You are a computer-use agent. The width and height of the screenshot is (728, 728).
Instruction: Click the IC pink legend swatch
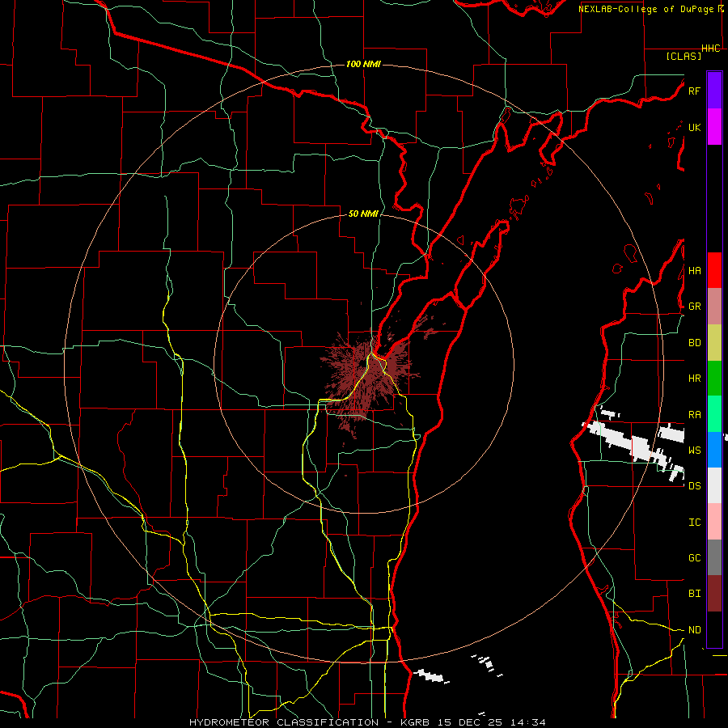point(714,522)
